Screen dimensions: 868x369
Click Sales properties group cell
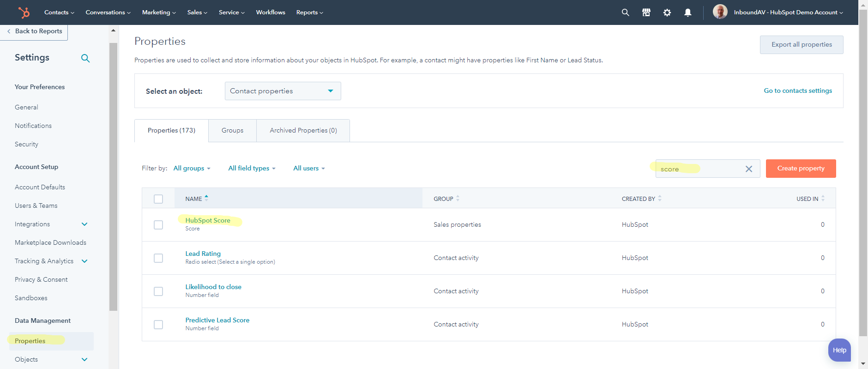(x=457, y=225)
